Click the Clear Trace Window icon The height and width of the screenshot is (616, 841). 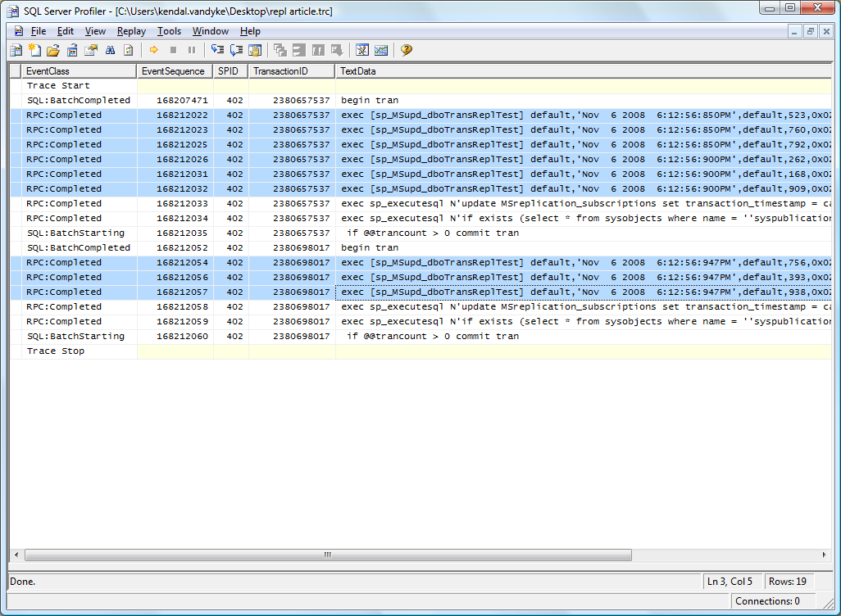coord(129,51)
